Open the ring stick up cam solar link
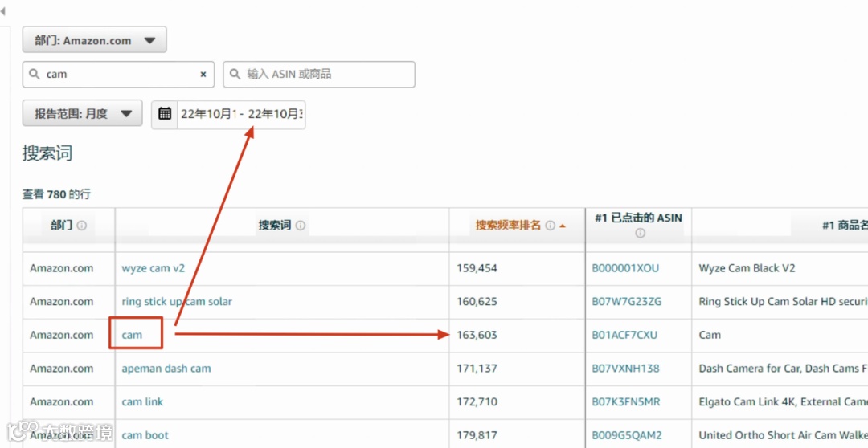 [x=177, y=301]
